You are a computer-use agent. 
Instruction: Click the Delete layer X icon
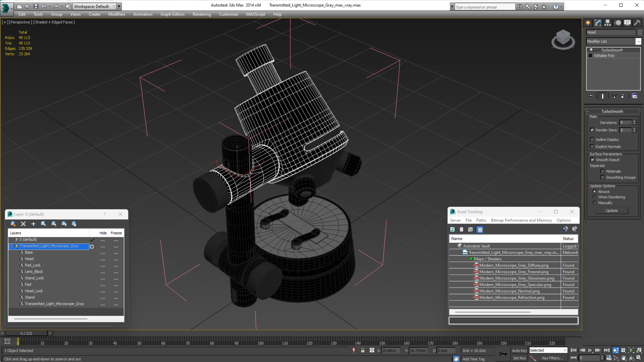pos(23,224)
